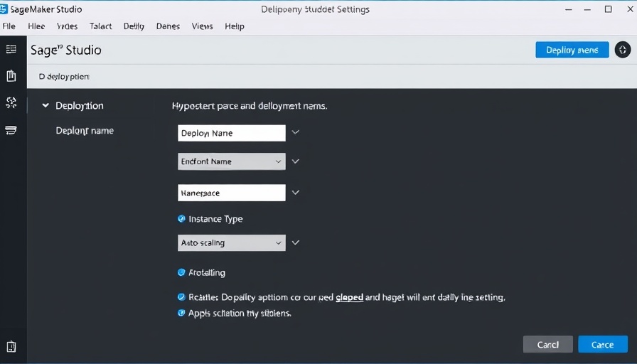This screenshot has width=637, height=364.
Task: Toggle the Arotalling checkbox
Action: (181, 272)
